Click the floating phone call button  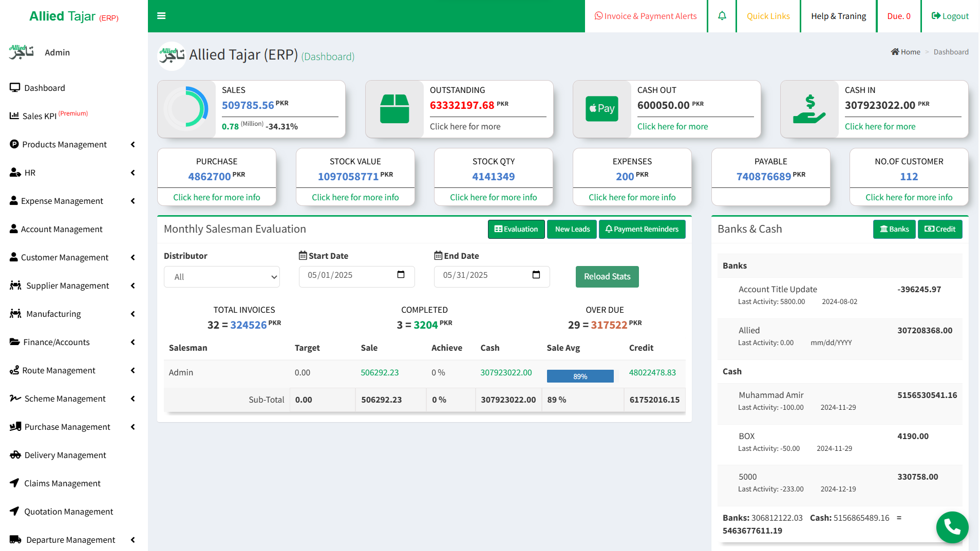tap(952, 527)
